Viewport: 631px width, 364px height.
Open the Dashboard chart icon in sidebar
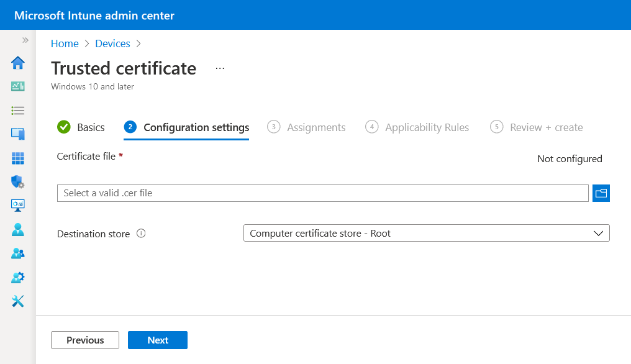coord(18,86)
